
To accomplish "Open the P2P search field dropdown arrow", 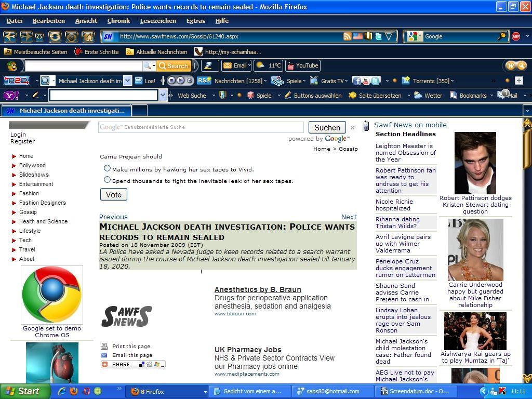I will pos(128,81).
